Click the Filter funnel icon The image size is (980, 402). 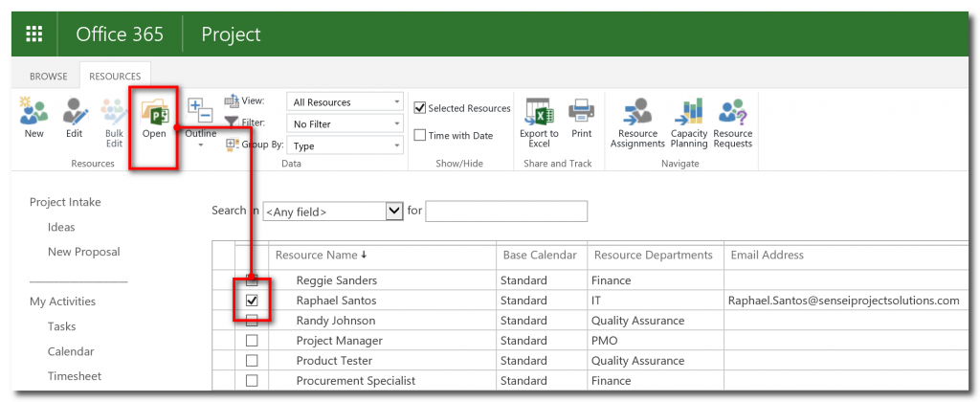(x=232, y=123)
